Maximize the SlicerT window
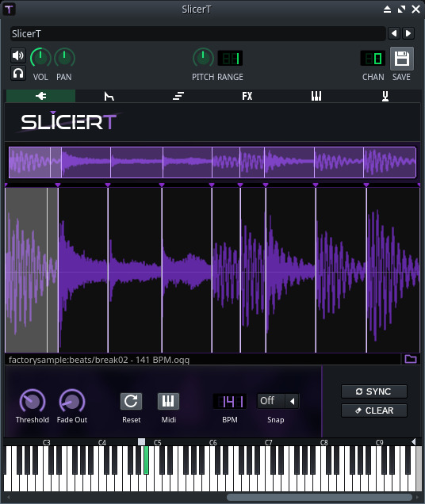The image size is (425, 504). point(401,10)
